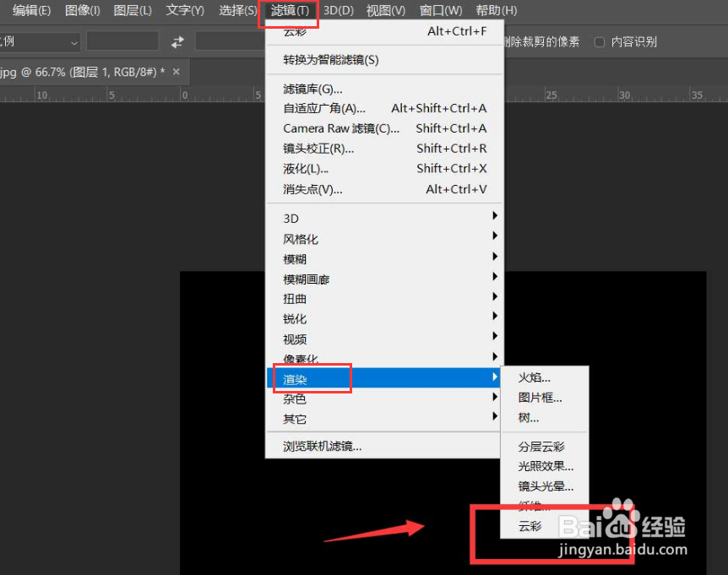Open the 文字(Y) menu
The width and height of the screenshot is (728, 575).
coord(185,10)
